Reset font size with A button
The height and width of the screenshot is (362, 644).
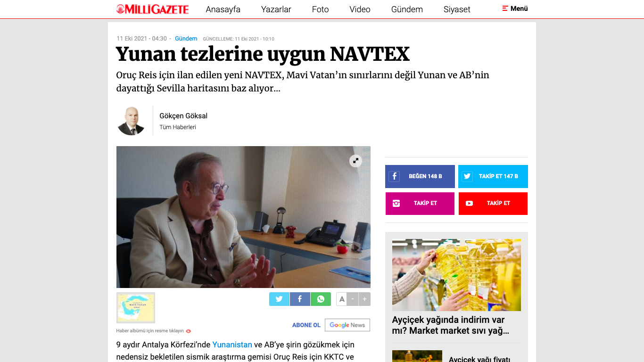point(342,299)
